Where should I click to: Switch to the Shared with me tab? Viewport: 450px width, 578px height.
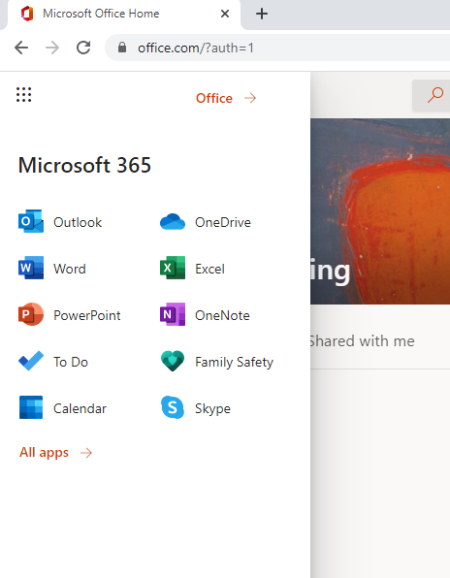[x=362, y=341]
